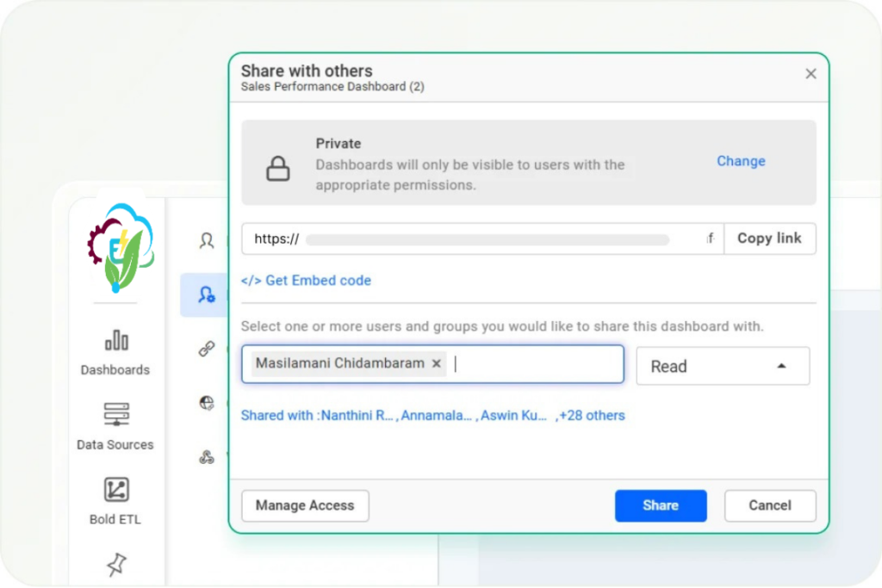Click the globe icon in side panel
Image resolution: width=882 pixels, height=588 pixels.
[207, 403]
